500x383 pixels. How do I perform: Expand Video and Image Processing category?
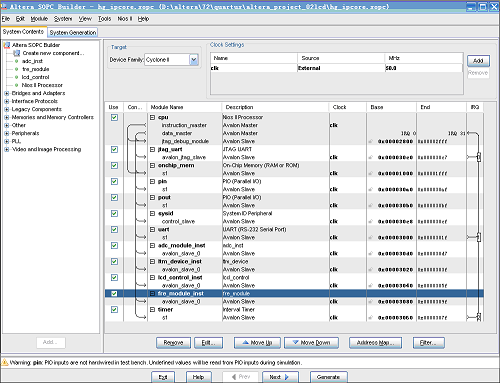(7, 149)
